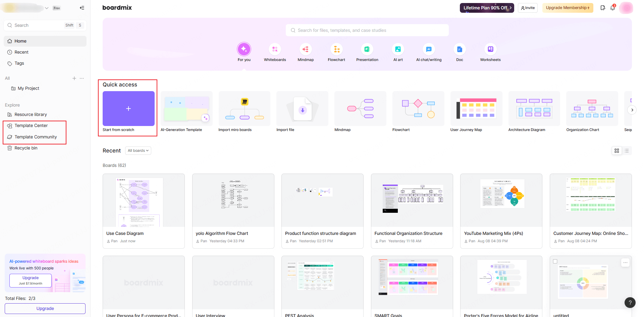Open Functional Organization Structure board
Image resolution: width=644 pixels, height=317 pixels.
[412, 211]
